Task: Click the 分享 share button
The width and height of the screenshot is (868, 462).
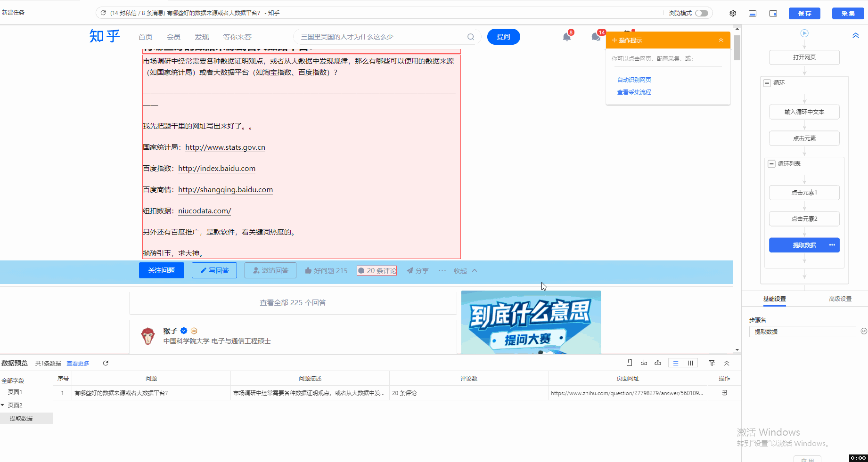Action: click(x=418, y=271)
